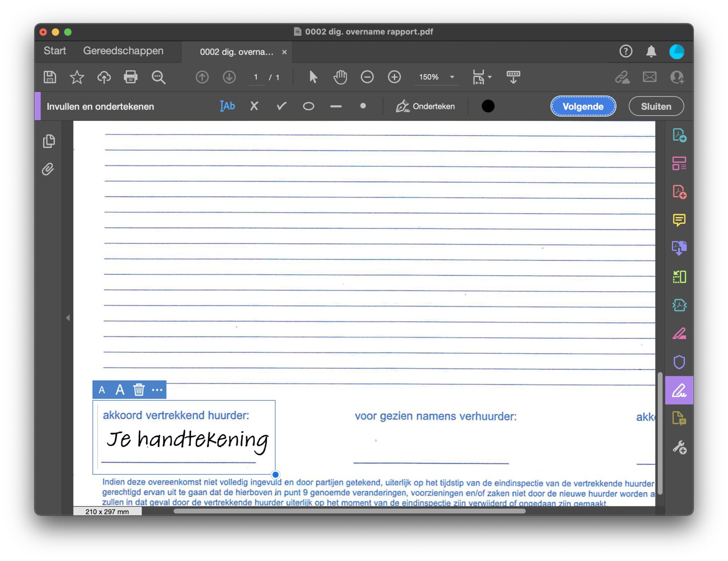This screenshot has height=561, width=728.
Task: Collapse the left navigation pane arrow
Action: point(68,317)
